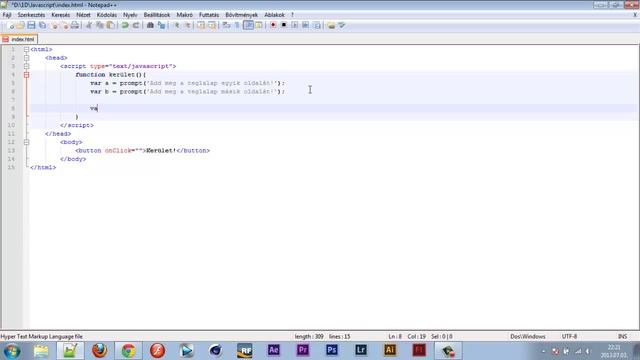Click the Zoom Out toolbar icon
The width and height of the screenshot is (640, 360).
(188, 25)
